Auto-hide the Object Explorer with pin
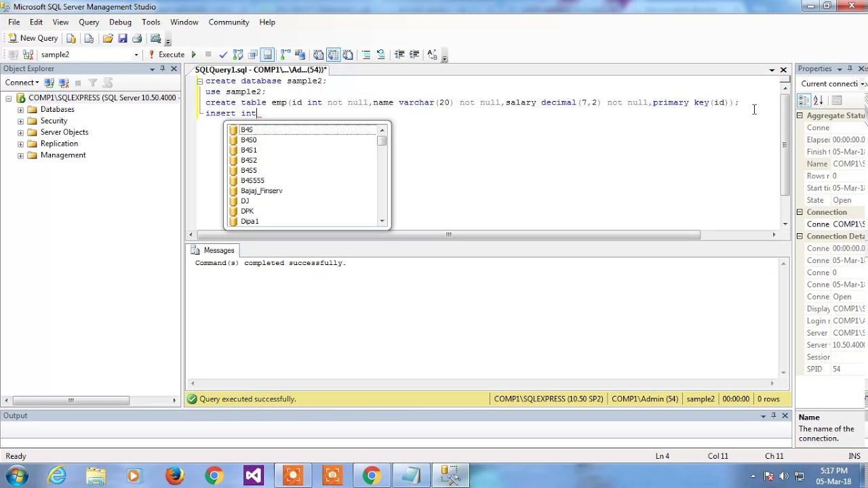The width and height of the screenshot is (868, 488). pyautogui.click(x=162, y=69)
